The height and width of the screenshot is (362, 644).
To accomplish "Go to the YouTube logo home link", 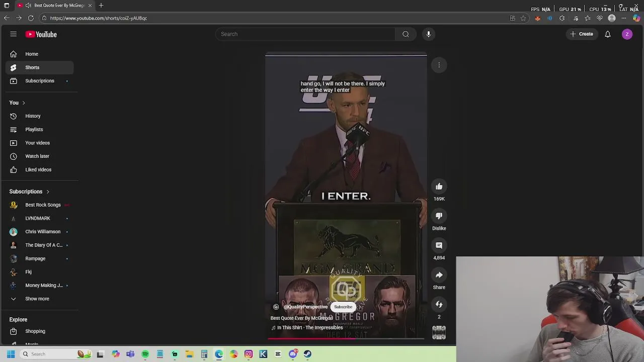I will (x=41, y=34).
